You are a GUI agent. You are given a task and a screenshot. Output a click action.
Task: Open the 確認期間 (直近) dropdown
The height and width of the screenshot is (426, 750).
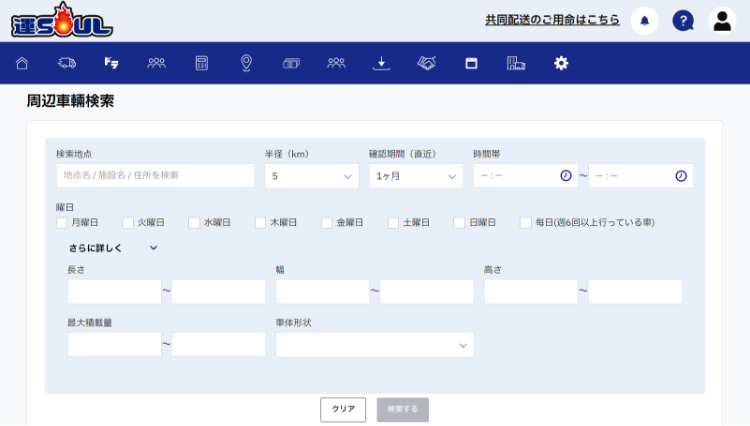pyautogui.click(x=416, y=176)
